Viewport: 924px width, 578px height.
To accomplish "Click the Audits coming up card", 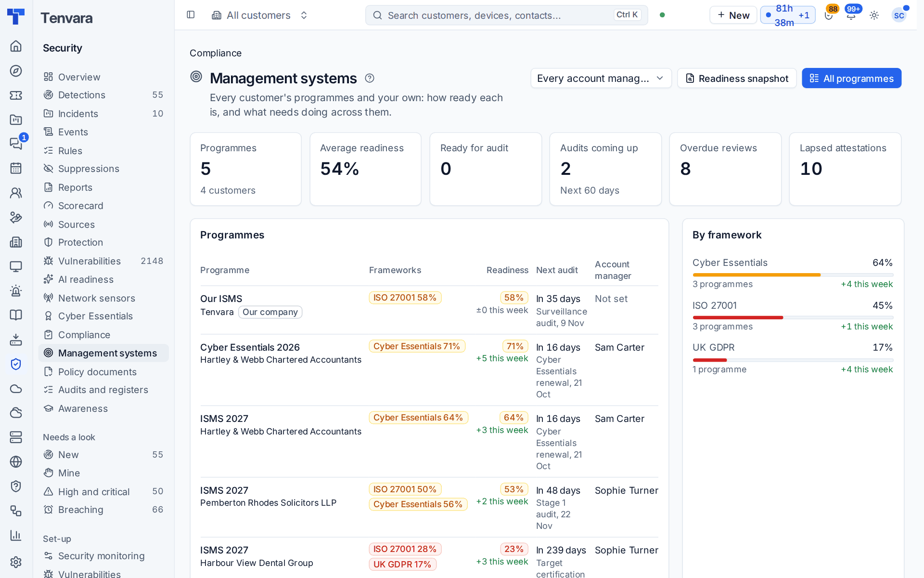I will [x=605, y=169].
